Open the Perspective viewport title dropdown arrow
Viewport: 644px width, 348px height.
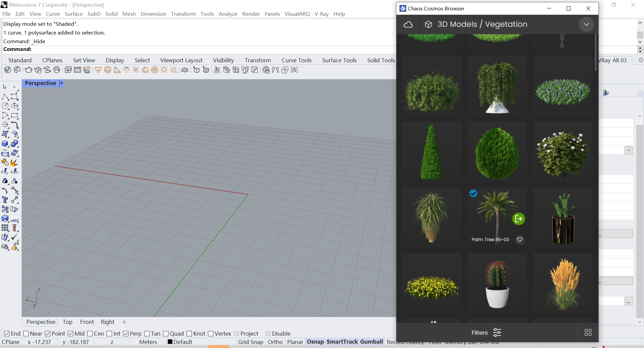pyautogui.click(x=61, y=83)
